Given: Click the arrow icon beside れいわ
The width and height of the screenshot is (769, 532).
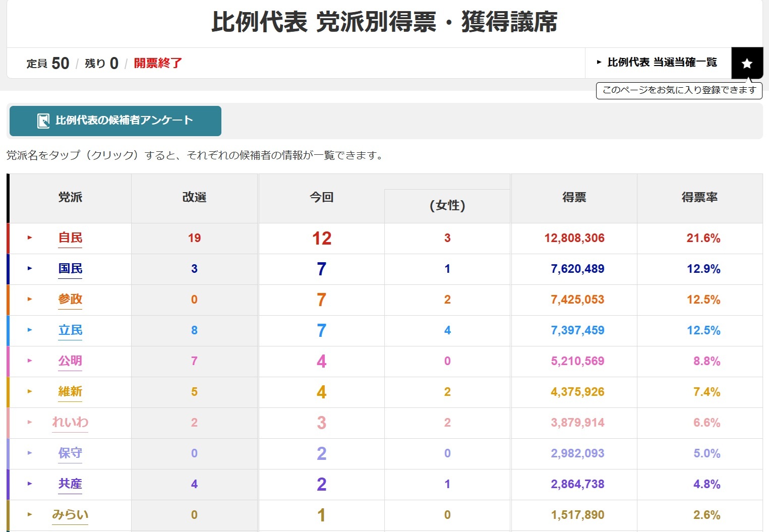Looking at the screenshot, I should (x=30, y=422).
